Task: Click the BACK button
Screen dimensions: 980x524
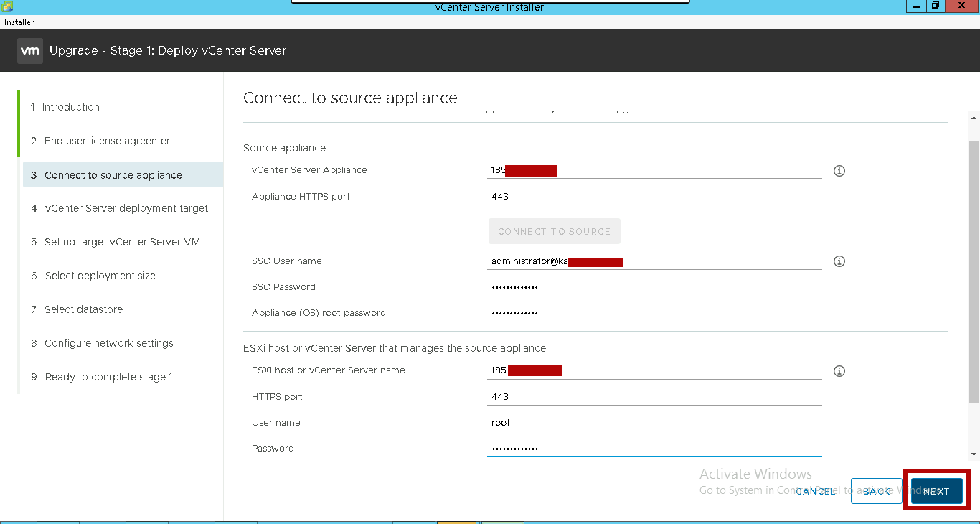Action: click(876, 491)
